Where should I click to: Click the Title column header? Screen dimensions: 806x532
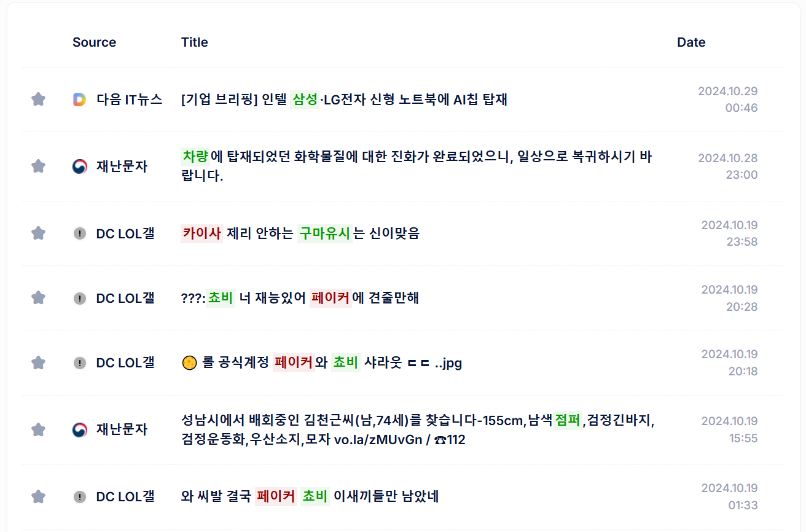coord(194,42)
